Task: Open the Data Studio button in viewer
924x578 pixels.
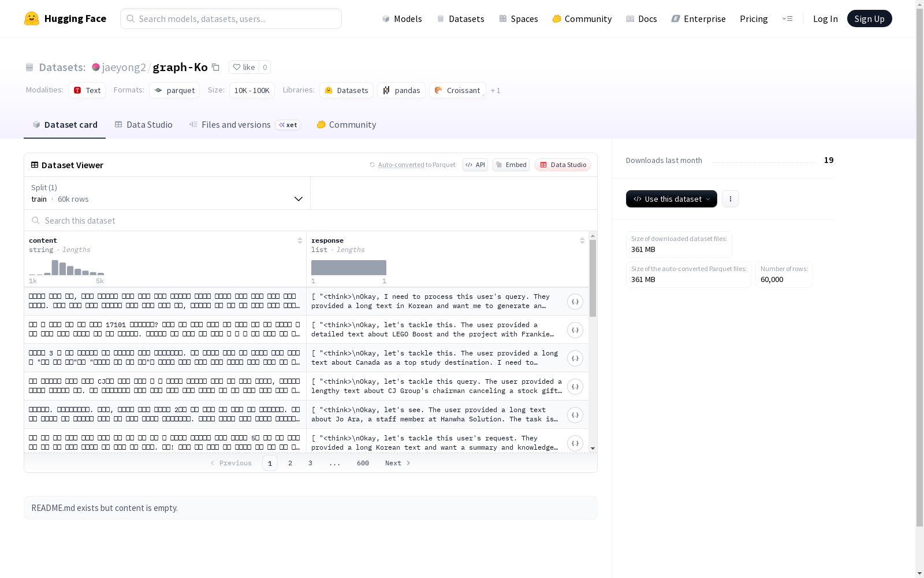Action: (562, 165)
